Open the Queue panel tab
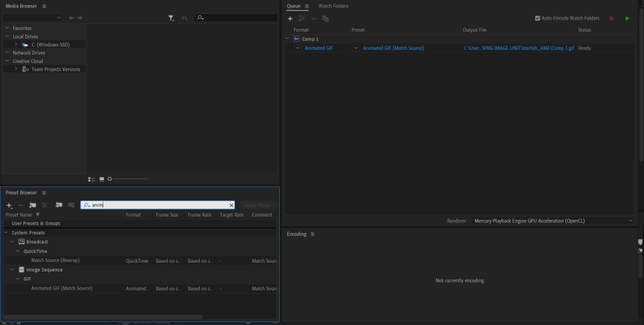 pos(294,6)
